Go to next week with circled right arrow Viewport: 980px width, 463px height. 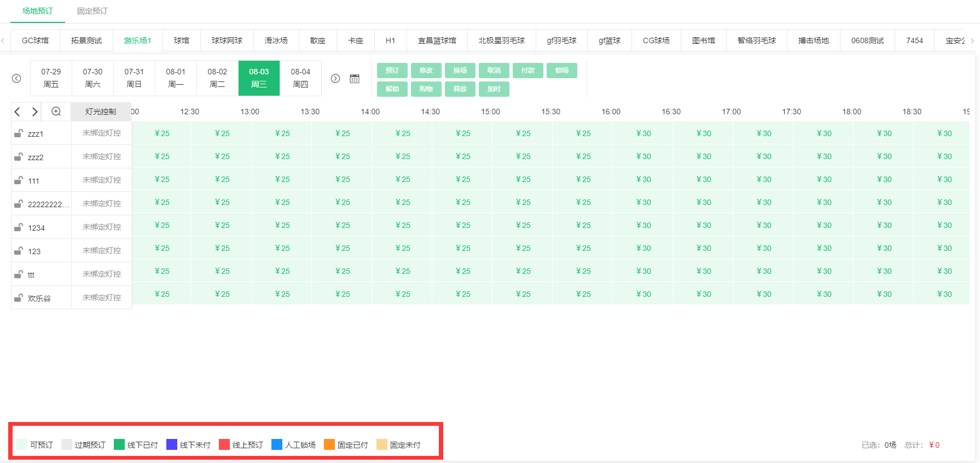[x=335, y=79]
